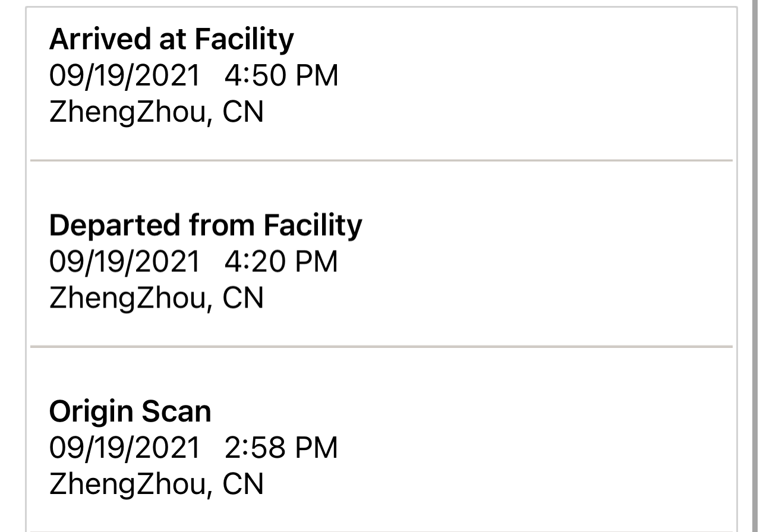Select the Departed from Facility heading
This screenshot has width=763, height=532.
(x=206, y=226)
